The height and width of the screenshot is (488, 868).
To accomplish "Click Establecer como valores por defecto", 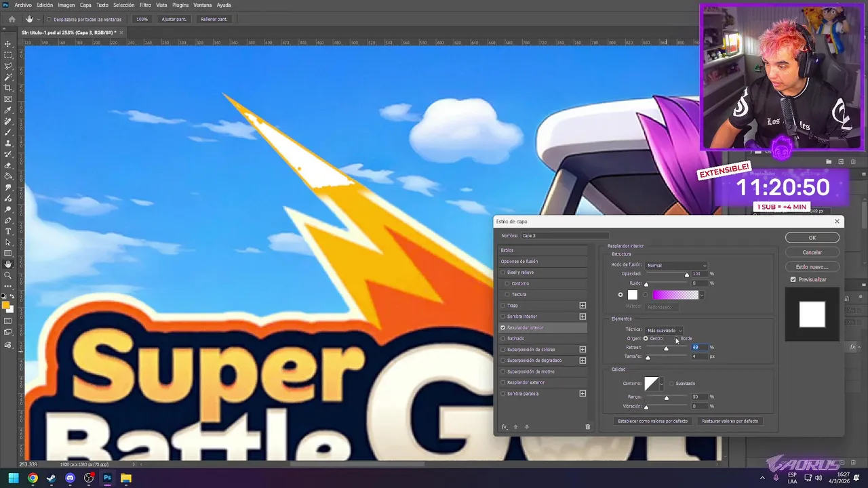I will point(652,421).
